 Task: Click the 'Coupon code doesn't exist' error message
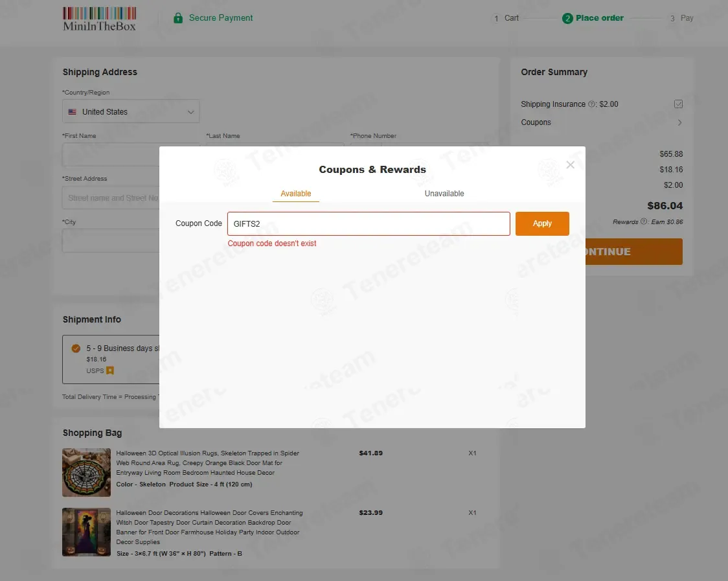pyautogui.click(x=271, y=244)
